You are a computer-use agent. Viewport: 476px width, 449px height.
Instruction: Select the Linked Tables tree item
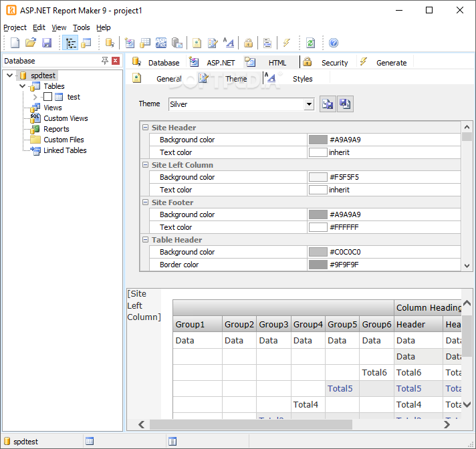tap(65, 150)
